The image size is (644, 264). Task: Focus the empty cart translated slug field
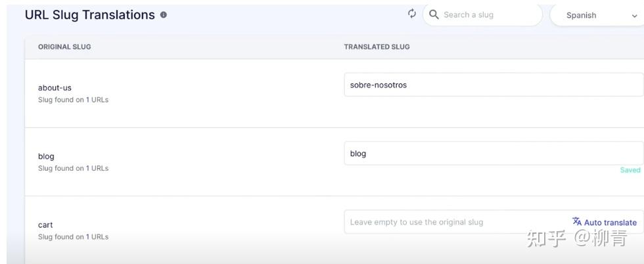453,222
